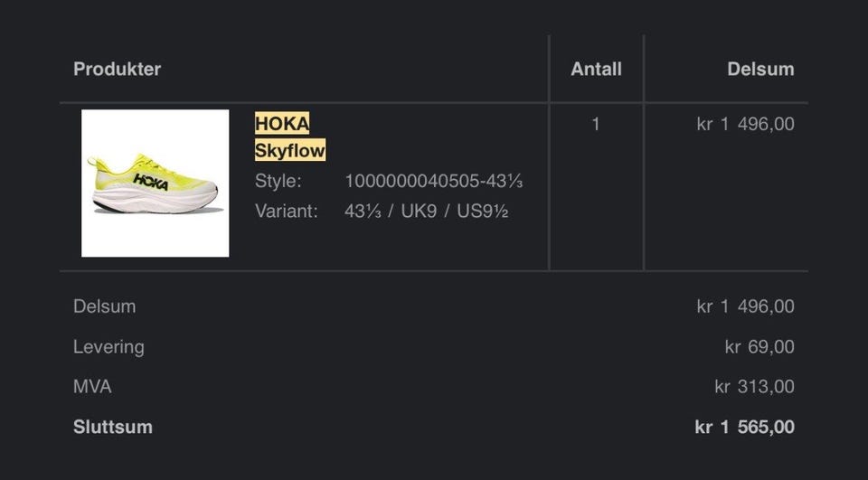Screen dimensions: 868x480
Task: Click the product price kr 1 496,00
Action: coord(745,124)
